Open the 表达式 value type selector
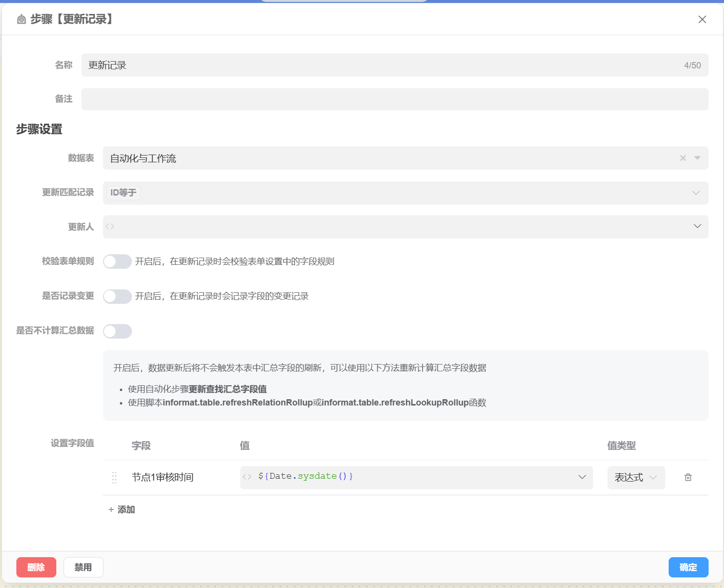The height and width of the screenshot is (588, 724). tap(635, 477)
